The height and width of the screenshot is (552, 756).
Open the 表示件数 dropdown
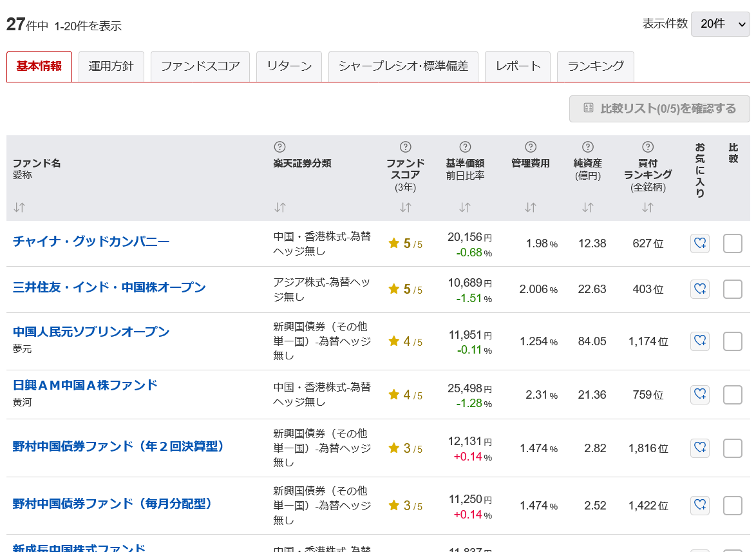click(721, 24)
